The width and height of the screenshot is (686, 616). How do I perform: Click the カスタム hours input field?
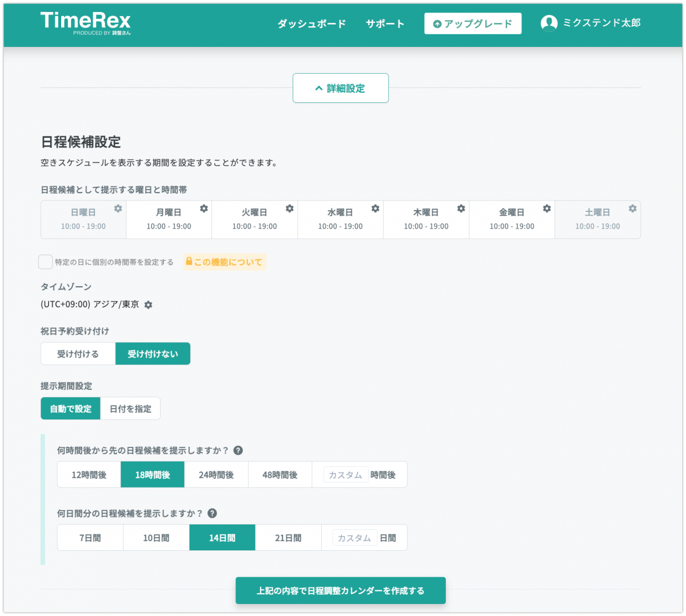(345, 474)
